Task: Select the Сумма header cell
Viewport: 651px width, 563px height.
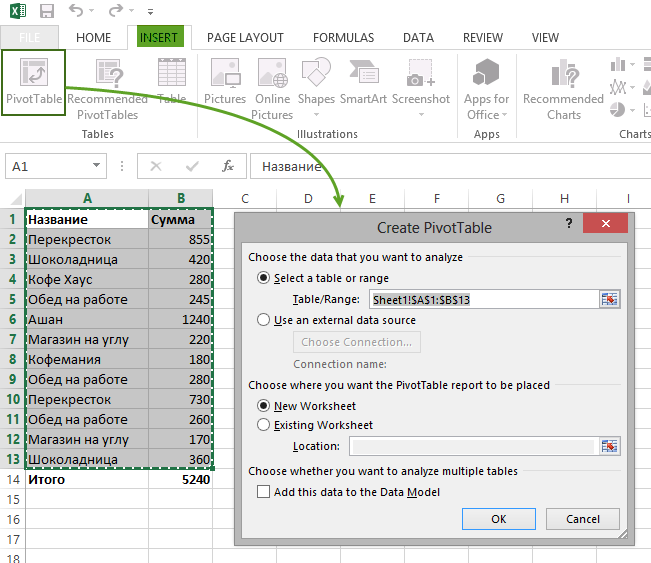Action: (181, 219)
